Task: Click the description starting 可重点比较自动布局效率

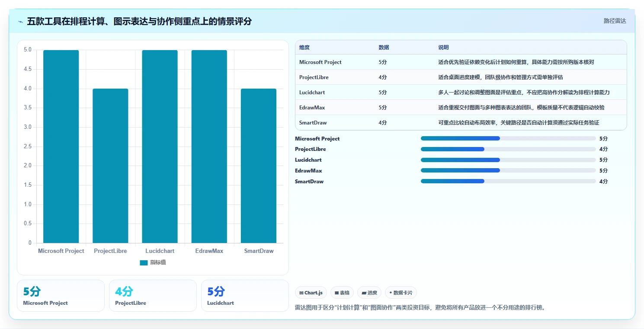Action: [519, 123]
